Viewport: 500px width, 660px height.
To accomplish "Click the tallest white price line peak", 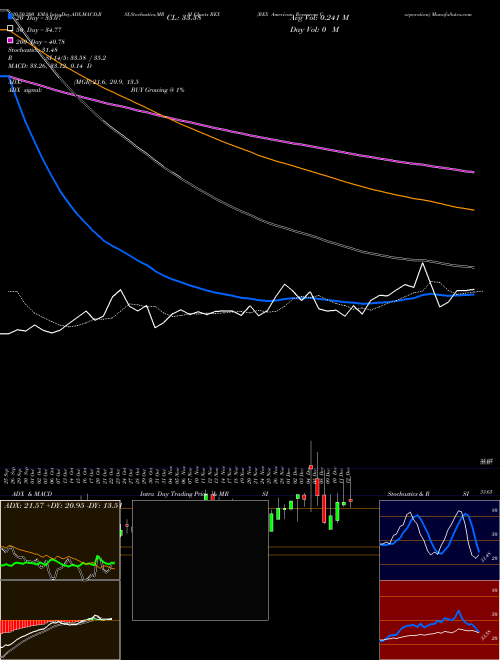I will click(x=422, y=263).
